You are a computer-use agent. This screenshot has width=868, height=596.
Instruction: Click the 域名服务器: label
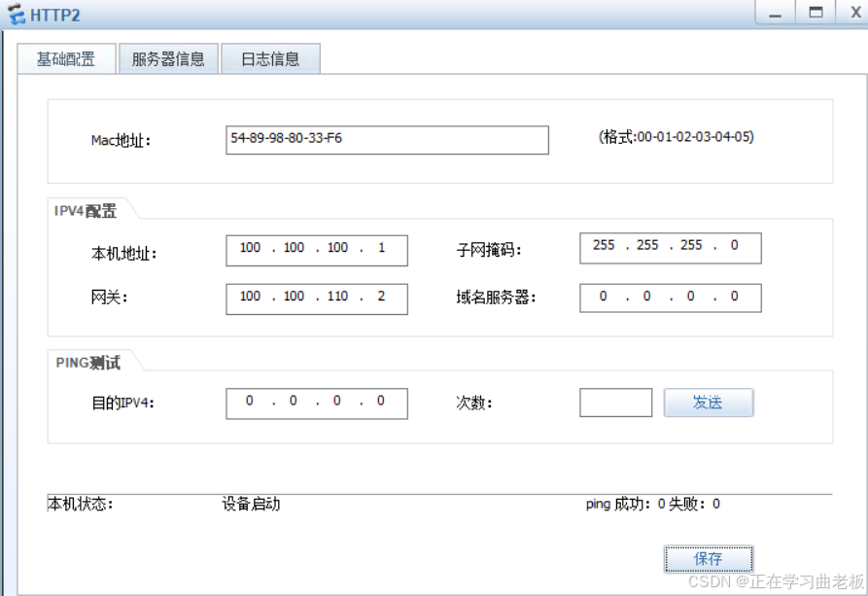[496, 298]
